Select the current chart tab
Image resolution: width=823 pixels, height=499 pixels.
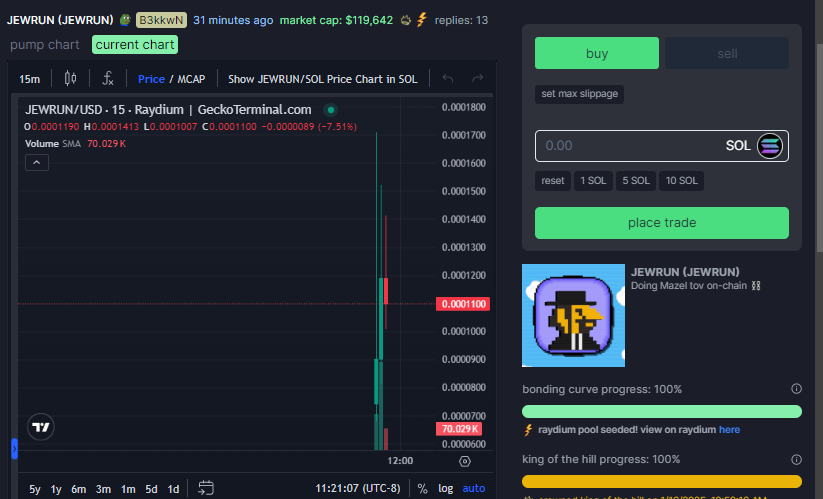click(135, 45)
